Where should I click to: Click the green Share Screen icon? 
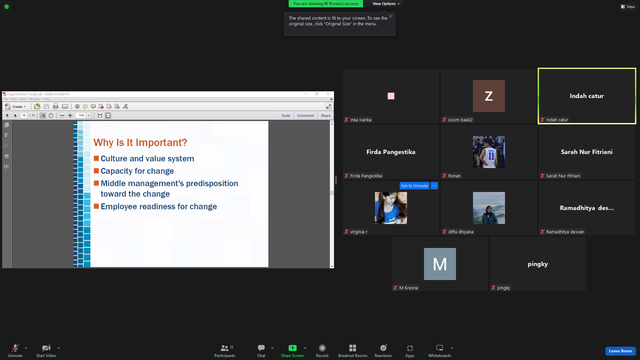[x=292, y=348]
